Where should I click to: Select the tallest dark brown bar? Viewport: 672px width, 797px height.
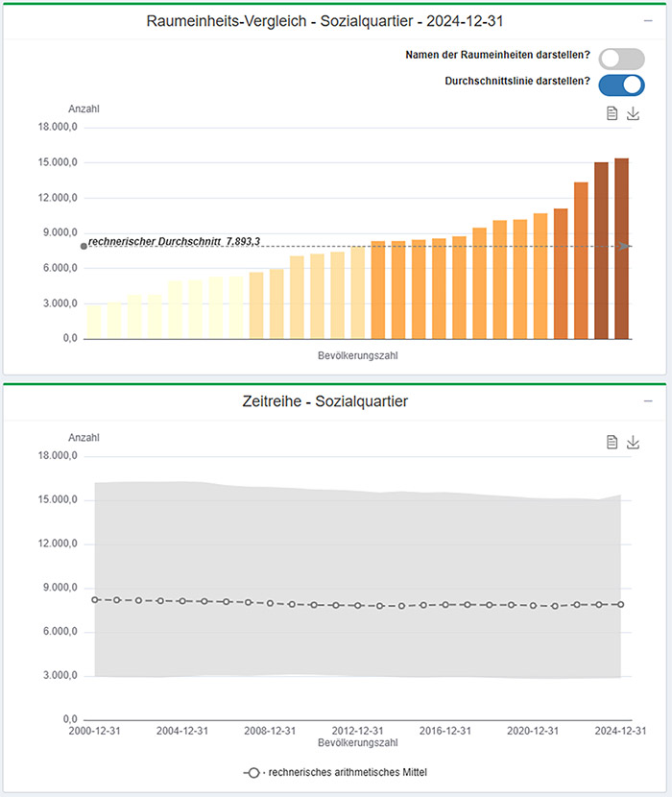point(622,248)
